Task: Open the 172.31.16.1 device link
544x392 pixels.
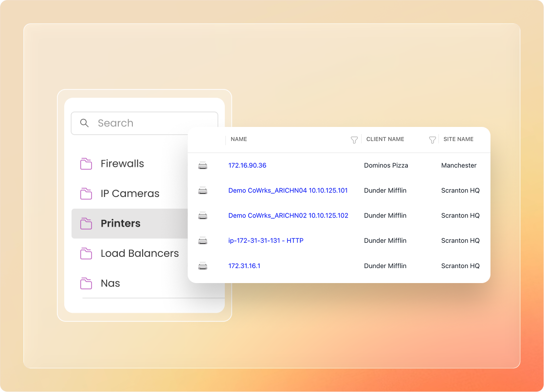Action: pyautogui.click(x=244, y=266)
